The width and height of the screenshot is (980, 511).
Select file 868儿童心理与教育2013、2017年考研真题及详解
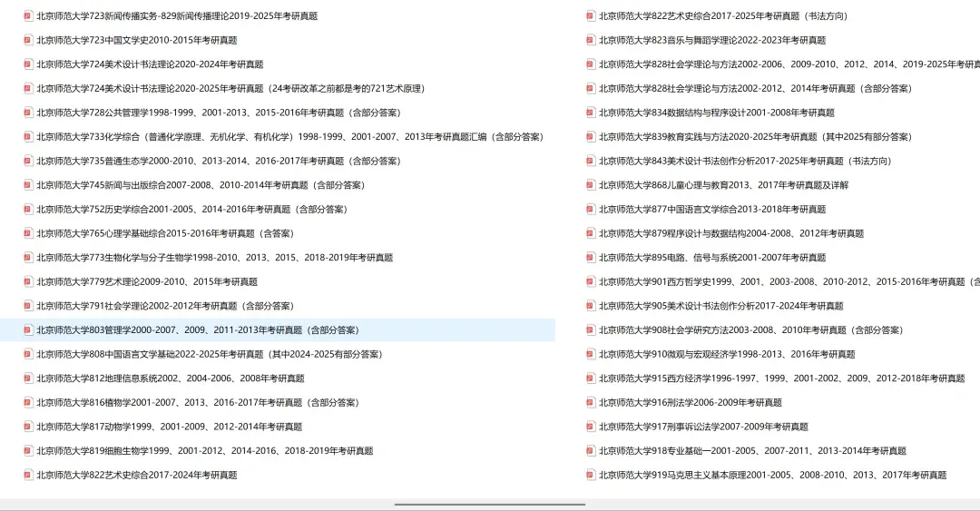click(x=724, y=185)
